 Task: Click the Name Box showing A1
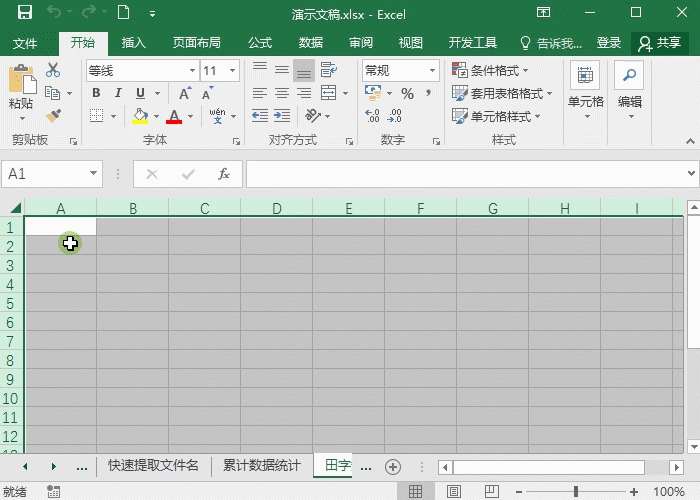[52, 174]
